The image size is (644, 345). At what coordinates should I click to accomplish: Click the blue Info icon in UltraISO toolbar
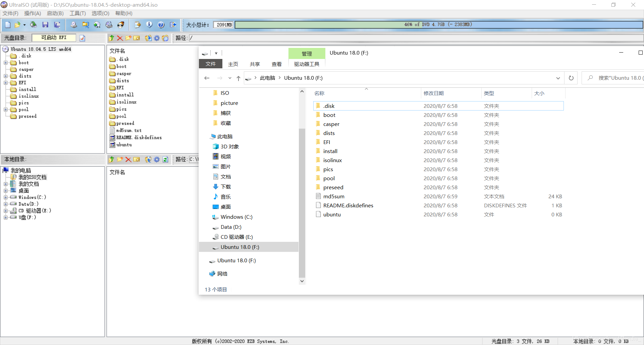(x=149, y=25)
